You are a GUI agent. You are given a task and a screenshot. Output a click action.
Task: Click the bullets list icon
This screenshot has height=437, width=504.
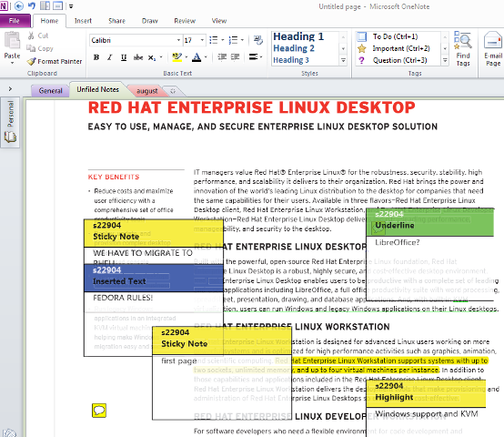[x=214, y=40]
